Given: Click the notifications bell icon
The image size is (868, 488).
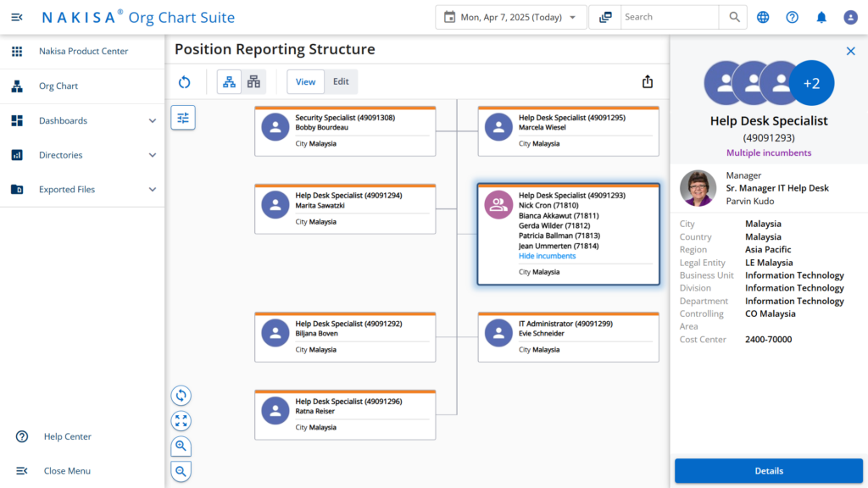Looking at the screenshot, I should click(821, 17).
